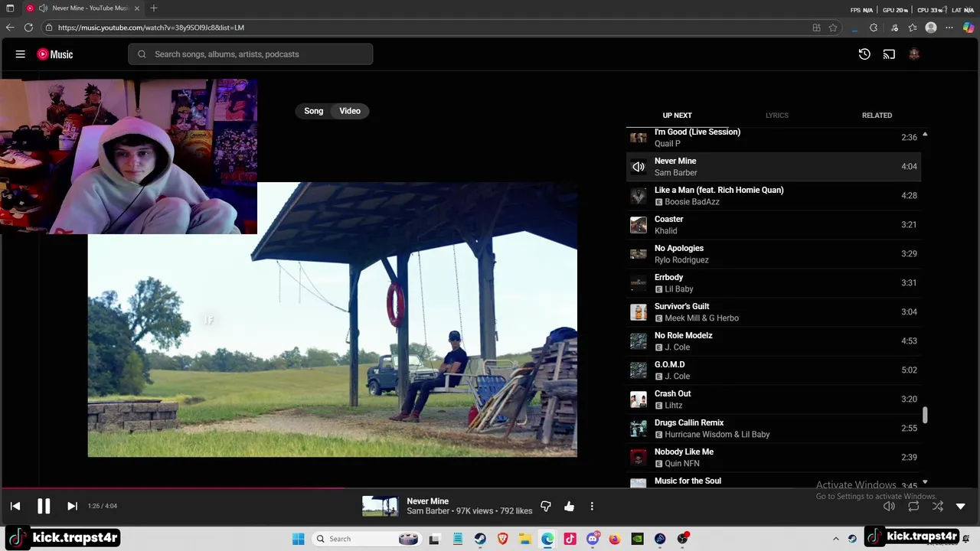This screenshot has height=551, width=980.
Task: Play Survivor's Guilt from the queue
Action: click(773, 312)
